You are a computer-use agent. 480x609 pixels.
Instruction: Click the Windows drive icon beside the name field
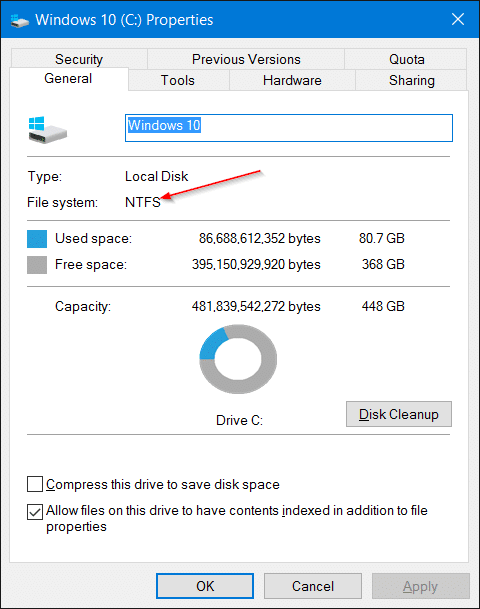pyautogui.click(x=47, y=130)
